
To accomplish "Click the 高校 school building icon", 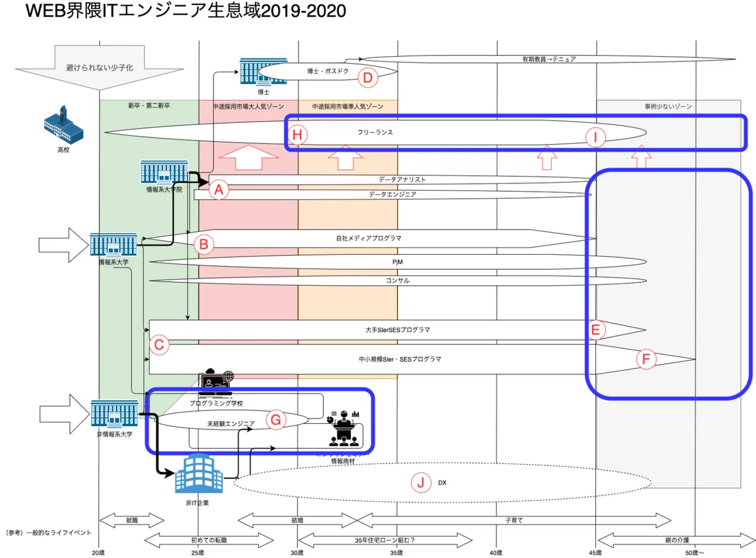I will pyautogui.click(x=64, y=124).
